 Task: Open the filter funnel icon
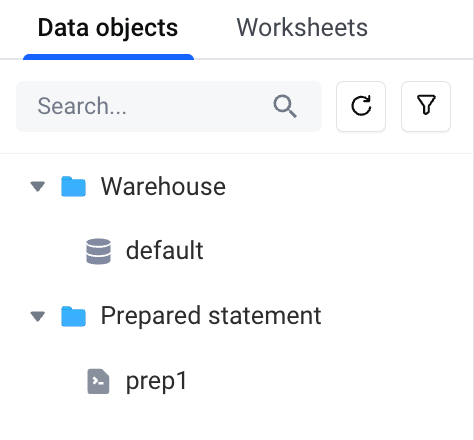tap(426, 106)
